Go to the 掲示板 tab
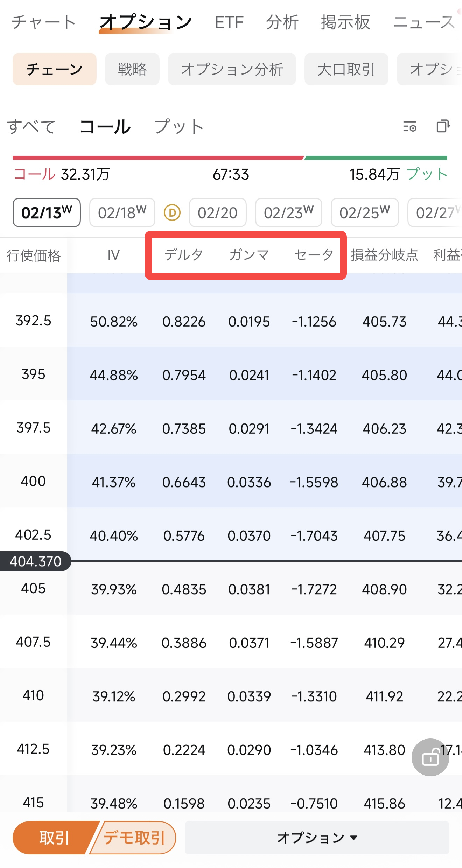Image resolution: width=462 pixels, height=868 pixels. (x=345, y=22)
